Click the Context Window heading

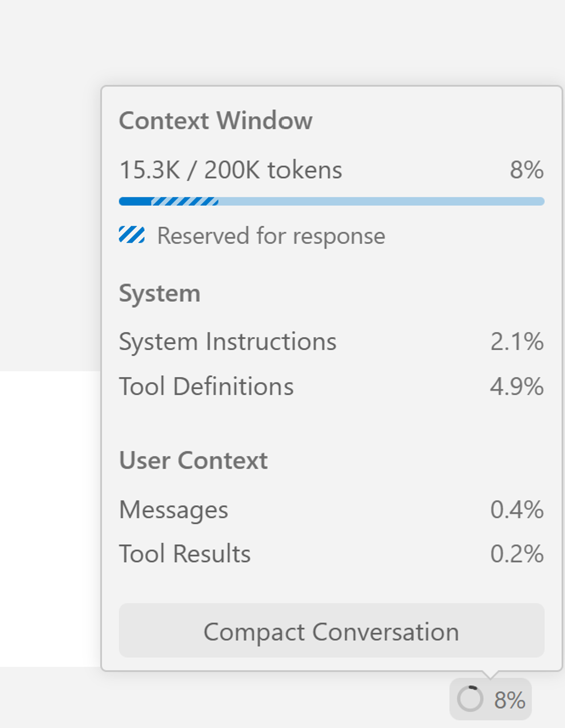point(216,121)
